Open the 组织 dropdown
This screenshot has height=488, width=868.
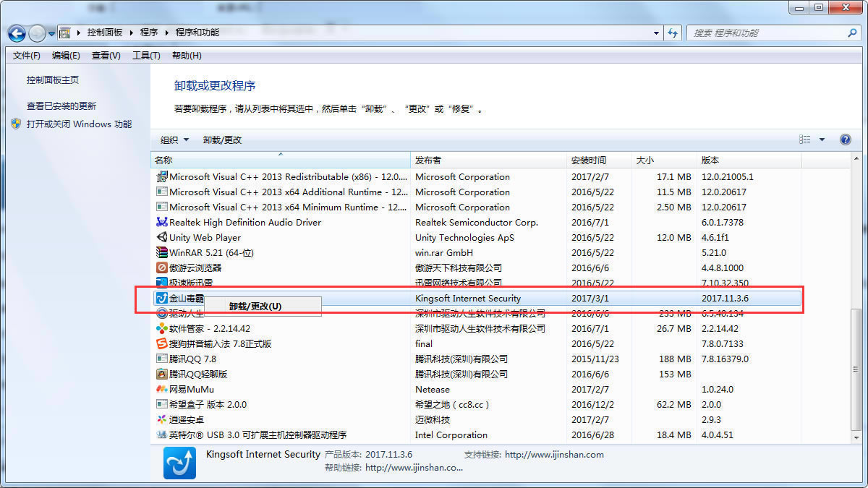pos(174,140)
